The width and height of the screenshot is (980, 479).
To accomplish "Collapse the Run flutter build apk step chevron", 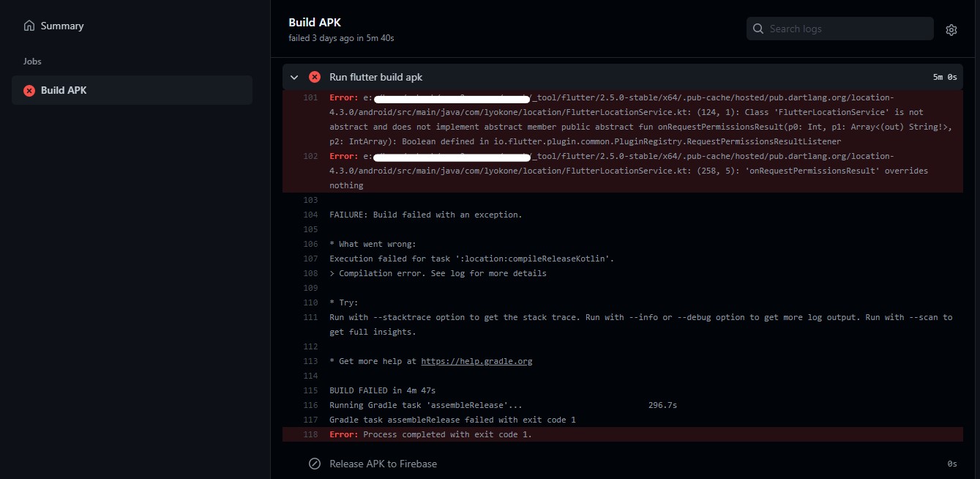I will click(x=293, y=76).
